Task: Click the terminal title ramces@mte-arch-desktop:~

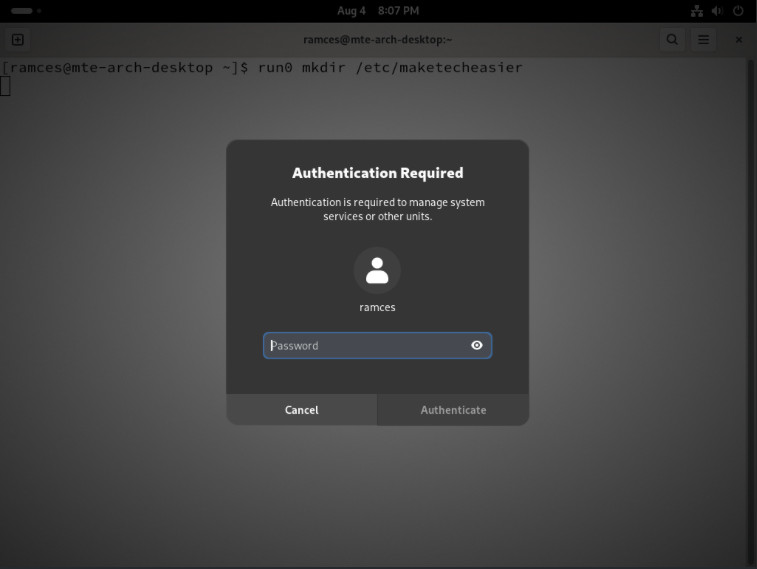Action: (378, 40)
